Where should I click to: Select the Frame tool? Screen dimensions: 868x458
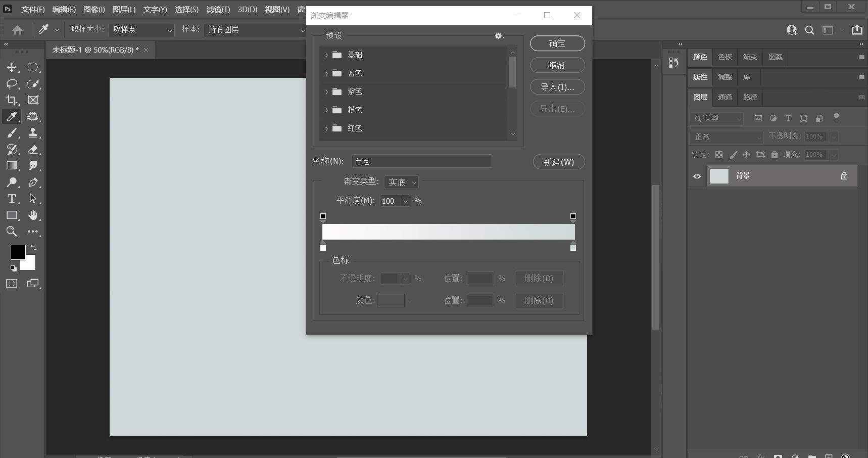pos(33,100)
